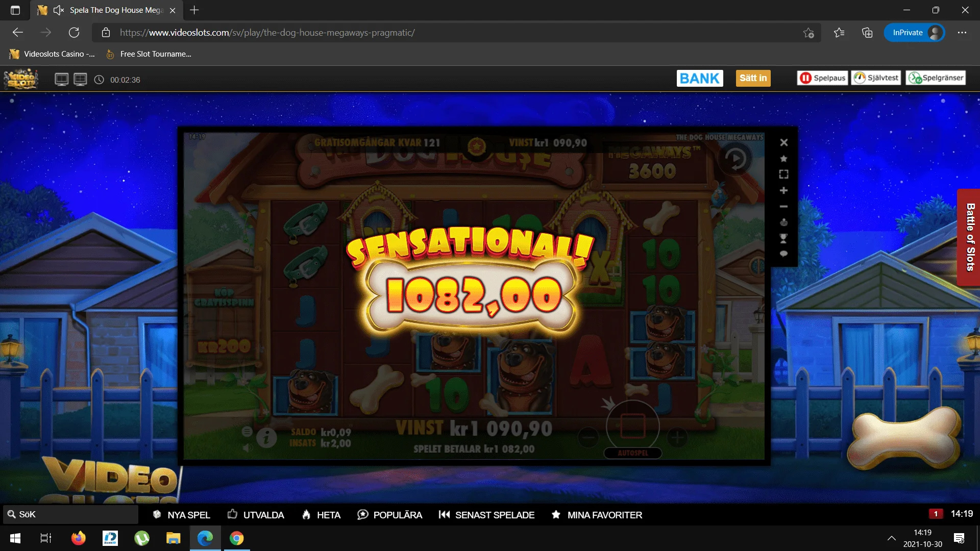
Task: Launch Firefox from the taskbar
Action: [x=78, y=538]
